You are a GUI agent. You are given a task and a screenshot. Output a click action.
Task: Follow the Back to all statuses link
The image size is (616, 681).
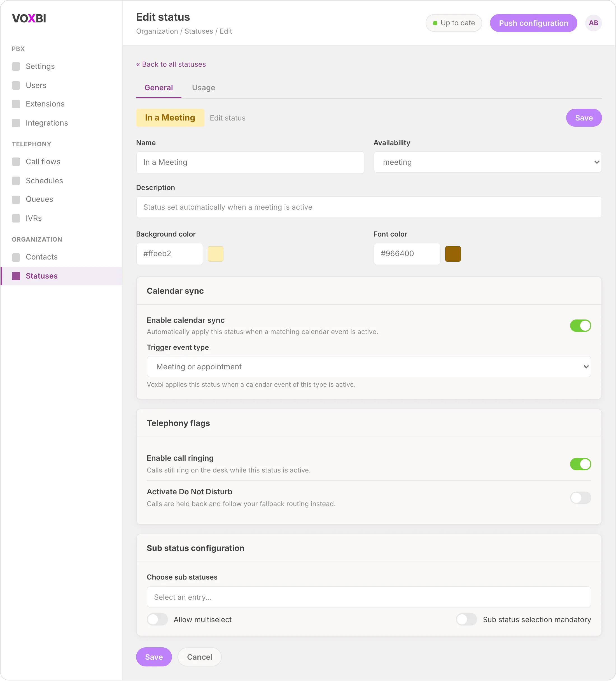(171, 64)
